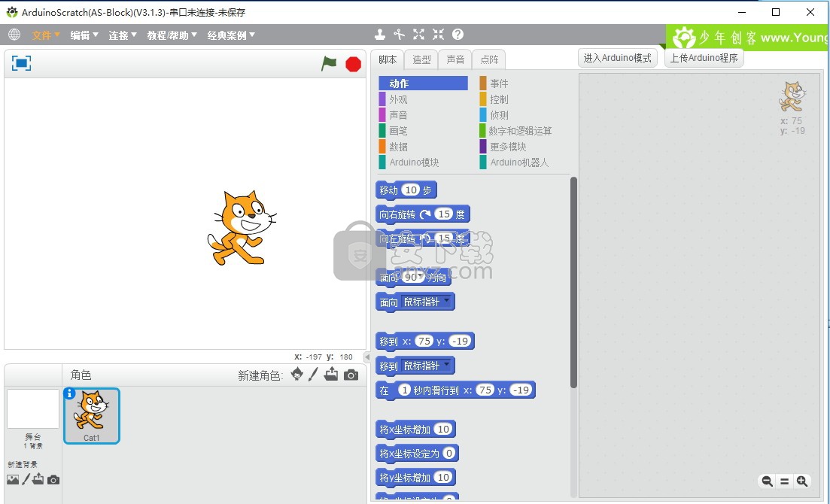830x504 pixels.
Task: Reset scripts area zoom
Action: [785, 481]
